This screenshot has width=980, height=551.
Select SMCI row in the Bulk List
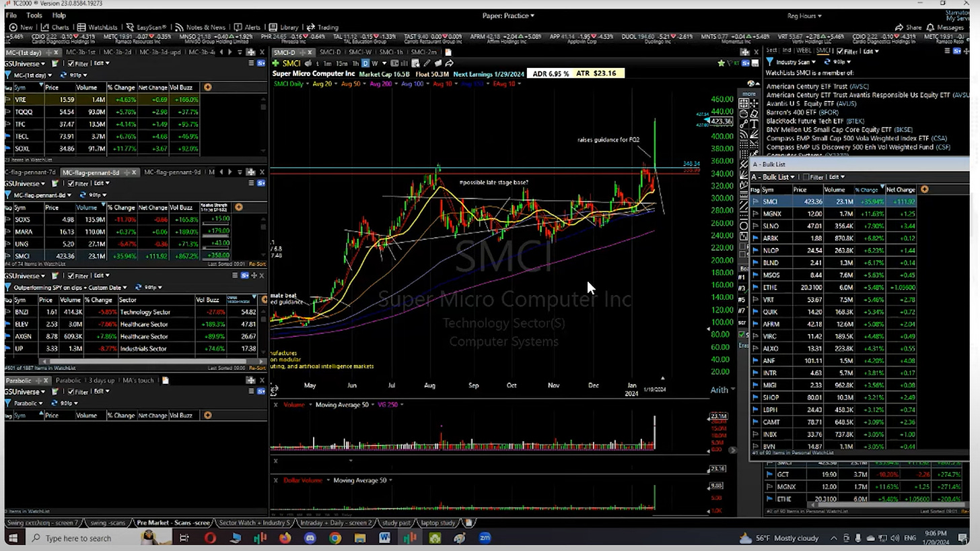[834, 201]
